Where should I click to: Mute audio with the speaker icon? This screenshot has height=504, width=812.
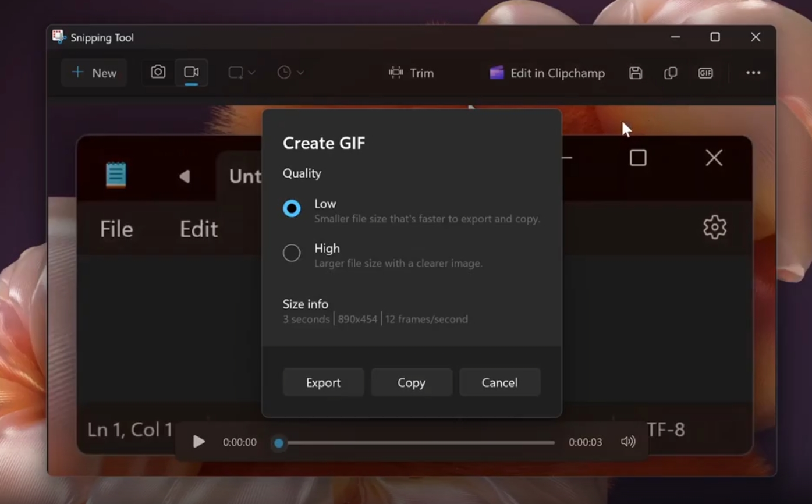click(628, 442)
